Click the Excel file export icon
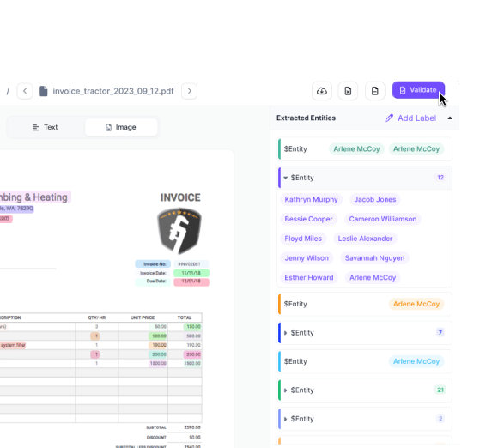The image size is (498, 448). (348, 91)
